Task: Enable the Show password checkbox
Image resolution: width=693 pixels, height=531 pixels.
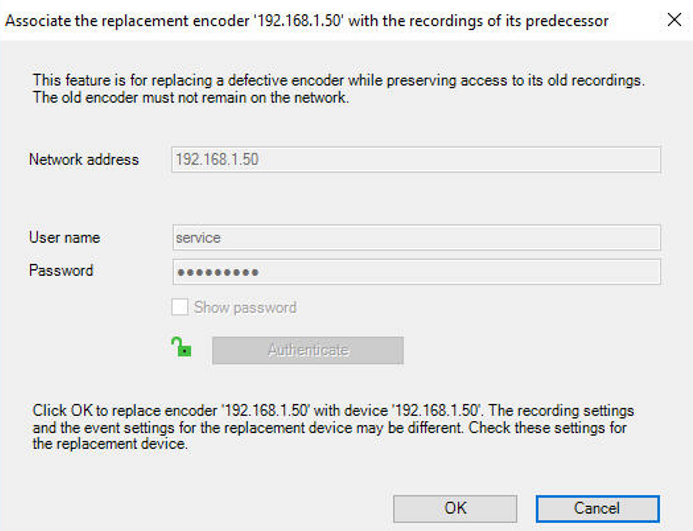Action: pyautogui.click(x=180, y=308)
